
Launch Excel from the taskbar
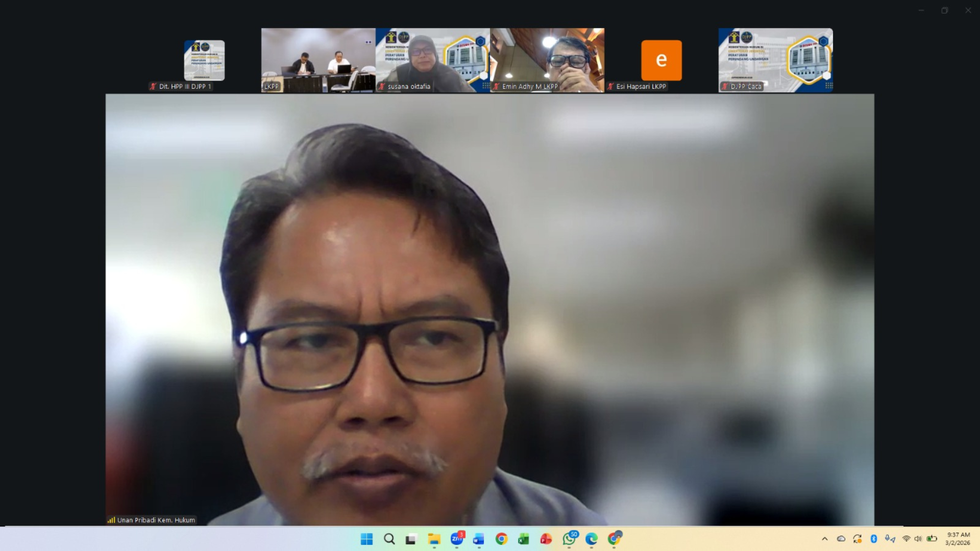coord(524,539)
